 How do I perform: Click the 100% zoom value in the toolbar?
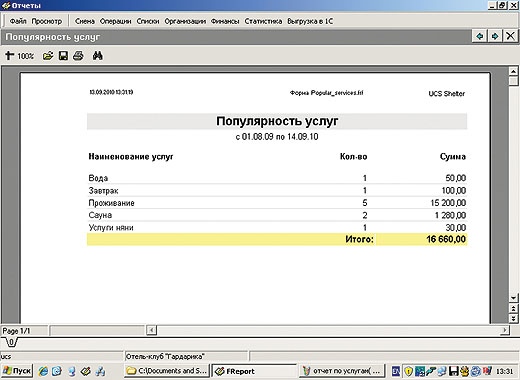[26, 56]
